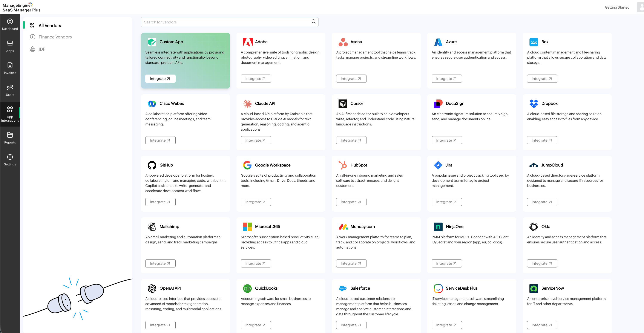Go to Invoices in sidebar
Screen dimensions: 644x333
click(x=10, y=69)
